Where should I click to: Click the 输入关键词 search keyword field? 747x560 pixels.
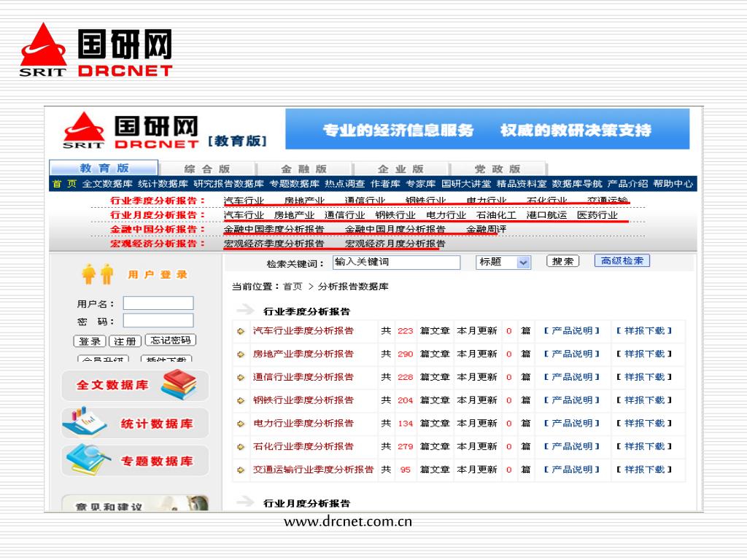[x=396, y=262]
